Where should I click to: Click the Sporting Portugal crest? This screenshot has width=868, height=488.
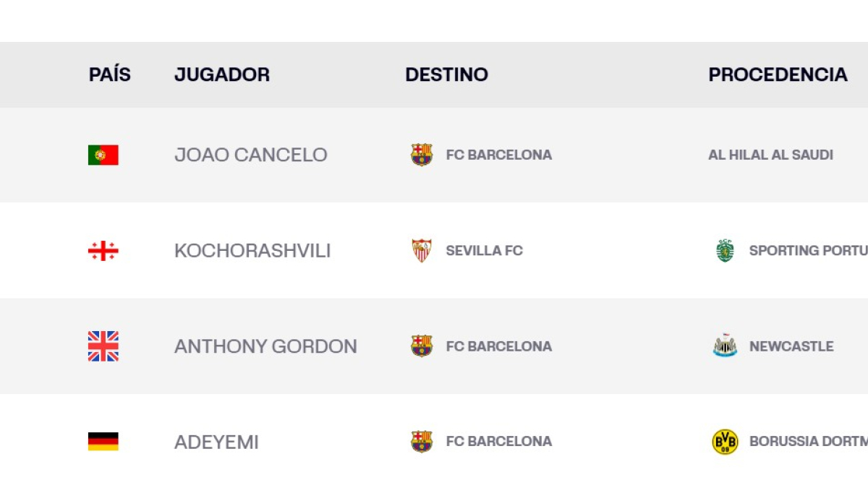tap(725, 251)
